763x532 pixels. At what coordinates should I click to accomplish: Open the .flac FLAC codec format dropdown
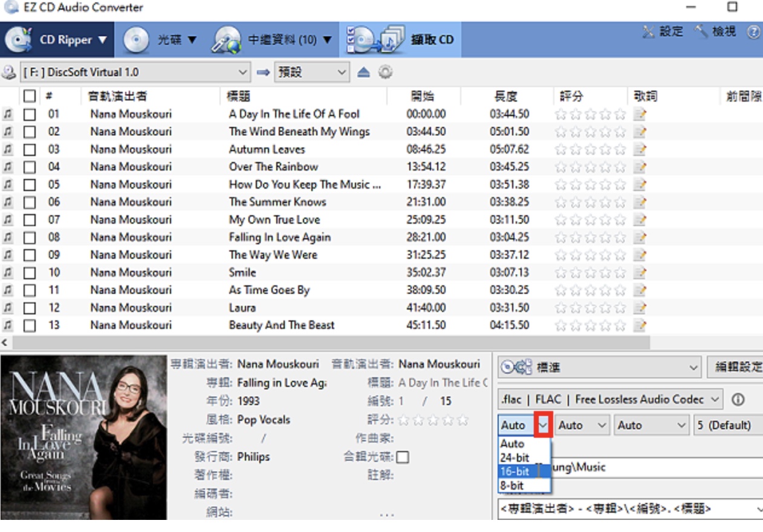[611, 399]
